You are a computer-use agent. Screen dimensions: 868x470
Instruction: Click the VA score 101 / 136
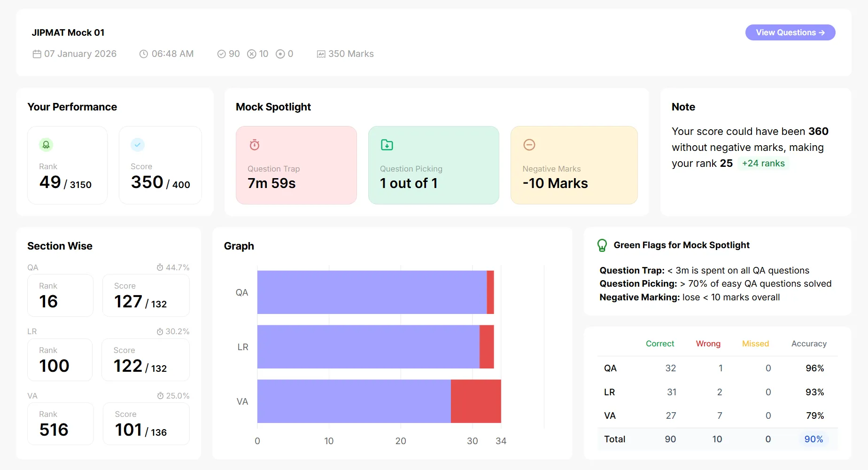click(x=141, y=430)
